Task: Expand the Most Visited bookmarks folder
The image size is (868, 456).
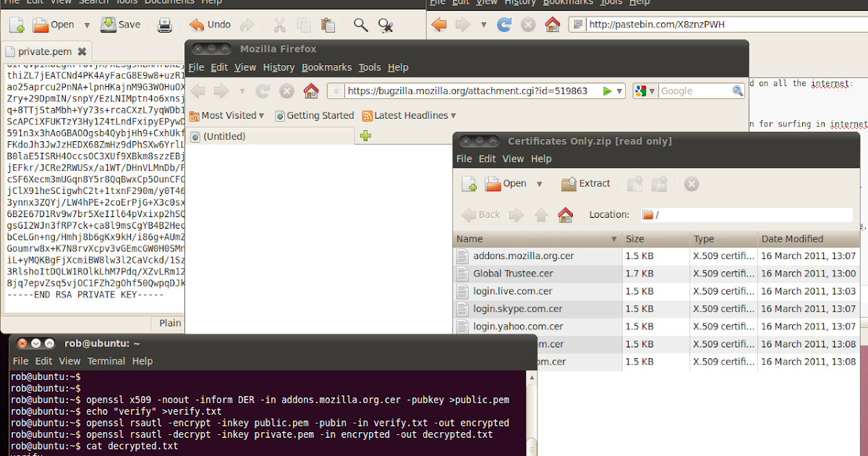Action: tap(226, 116)
